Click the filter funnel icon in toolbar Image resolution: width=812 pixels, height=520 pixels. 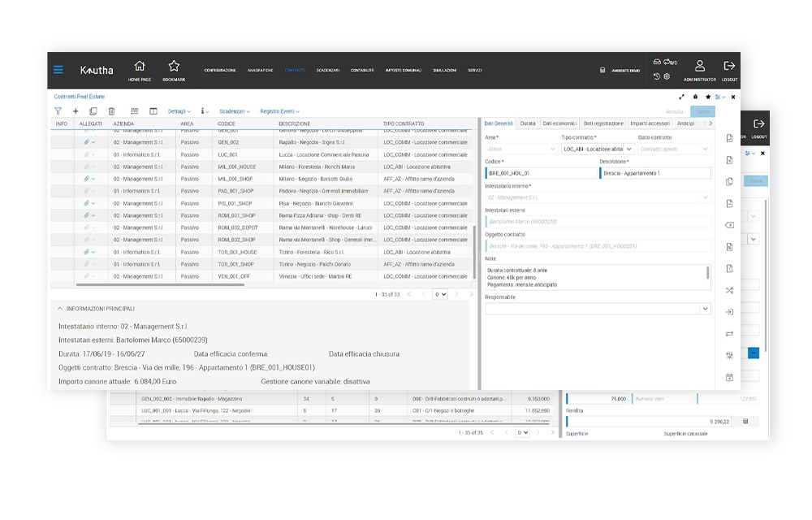pos(58,110)
